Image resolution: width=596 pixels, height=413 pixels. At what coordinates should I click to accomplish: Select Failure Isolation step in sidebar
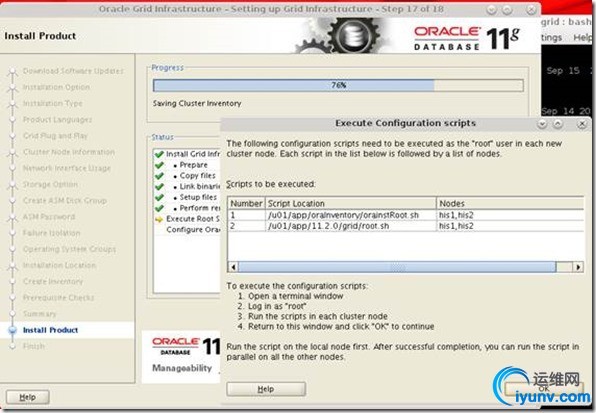point(51,233)
